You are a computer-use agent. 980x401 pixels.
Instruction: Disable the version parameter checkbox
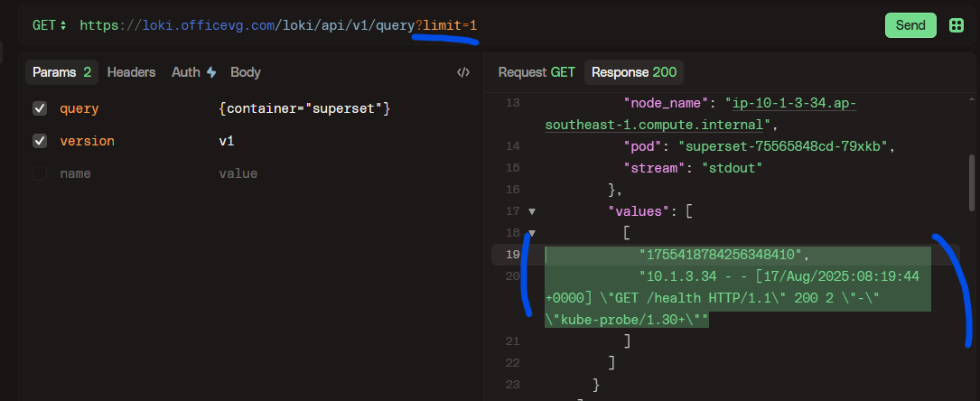(40, 141)
